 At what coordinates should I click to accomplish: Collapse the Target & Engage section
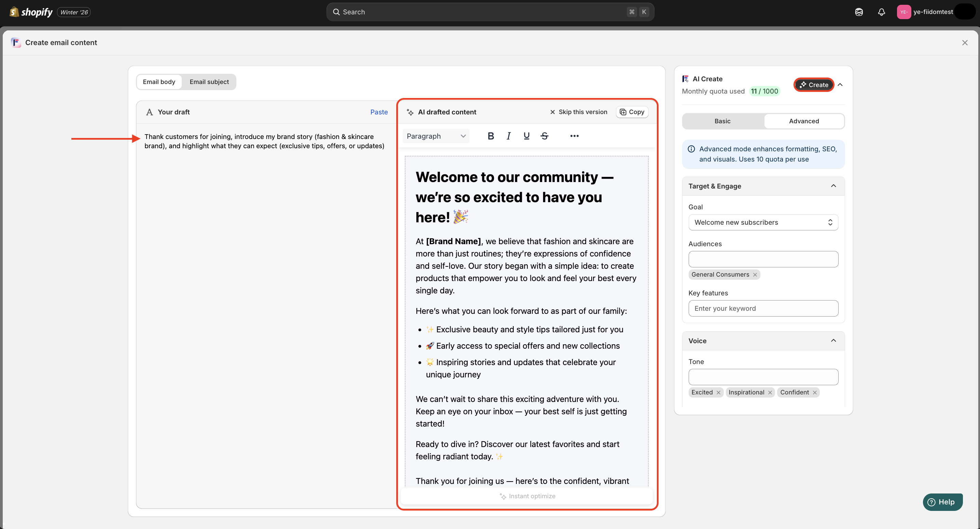(x=833, y=186)
